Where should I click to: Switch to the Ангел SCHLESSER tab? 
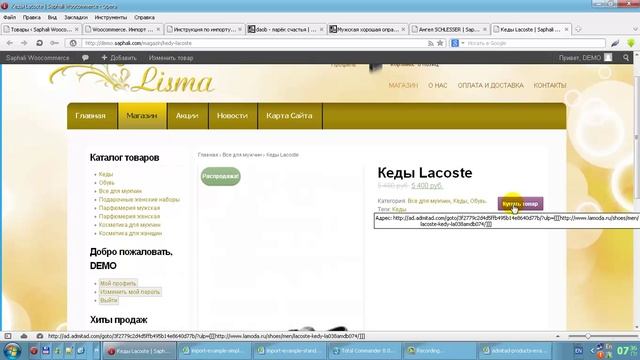[449, 29]
